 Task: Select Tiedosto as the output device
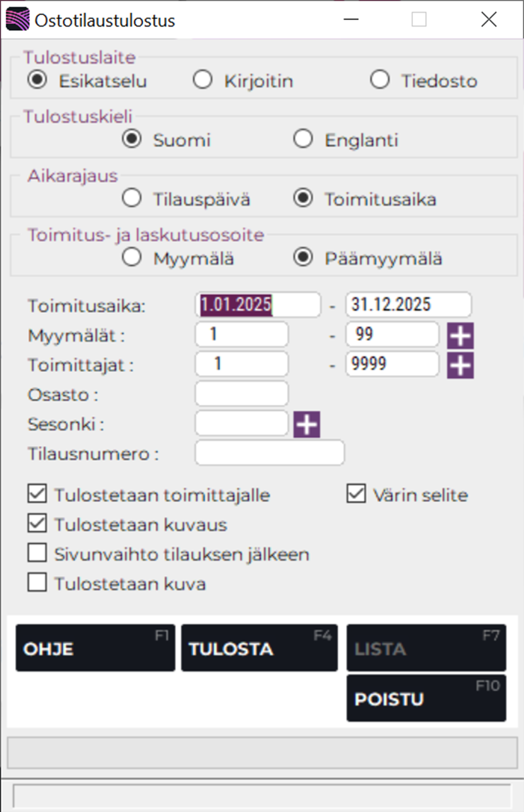click(x=380, y=79)
